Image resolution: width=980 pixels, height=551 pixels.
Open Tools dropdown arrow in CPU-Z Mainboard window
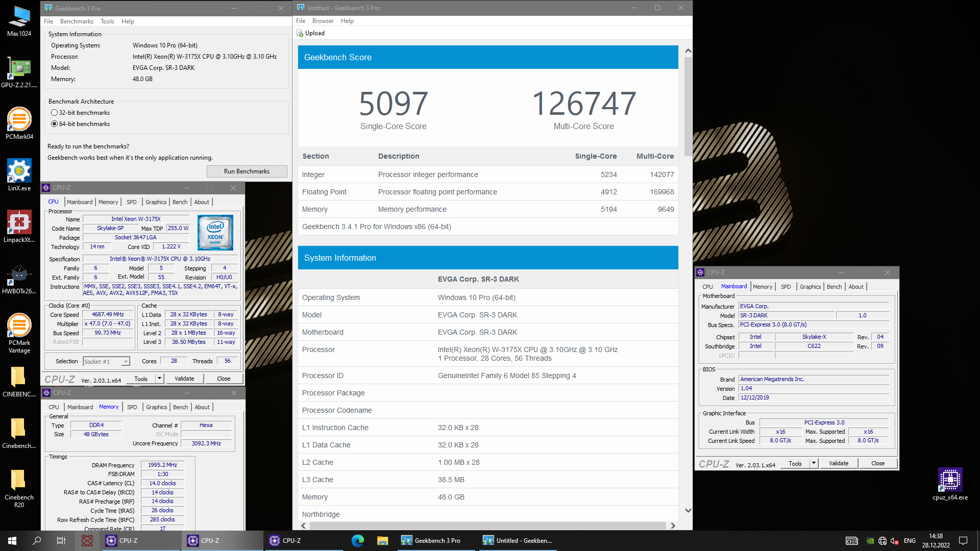pyautogui.click(x=814, y=463)
